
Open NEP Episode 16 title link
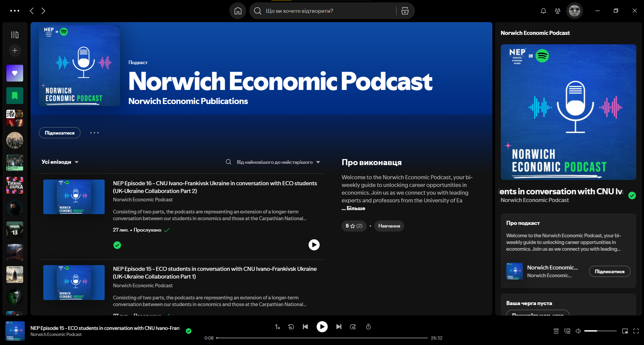(x=215, y=187)
